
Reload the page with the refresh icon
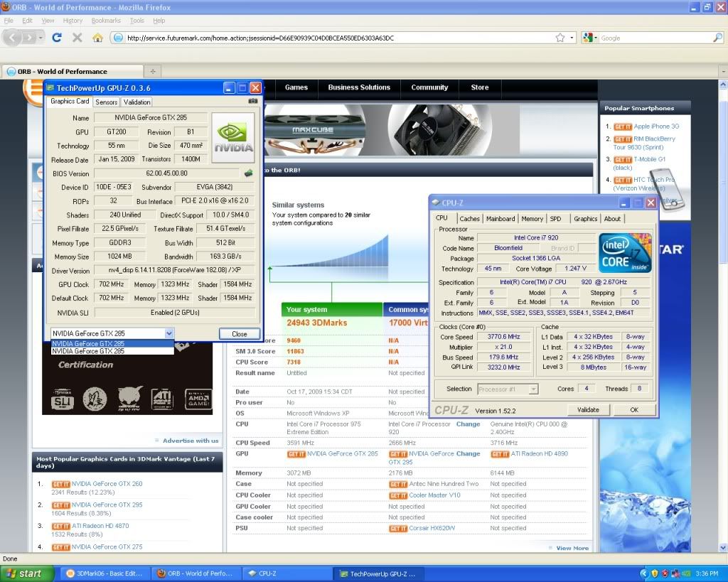pos(57,38)
